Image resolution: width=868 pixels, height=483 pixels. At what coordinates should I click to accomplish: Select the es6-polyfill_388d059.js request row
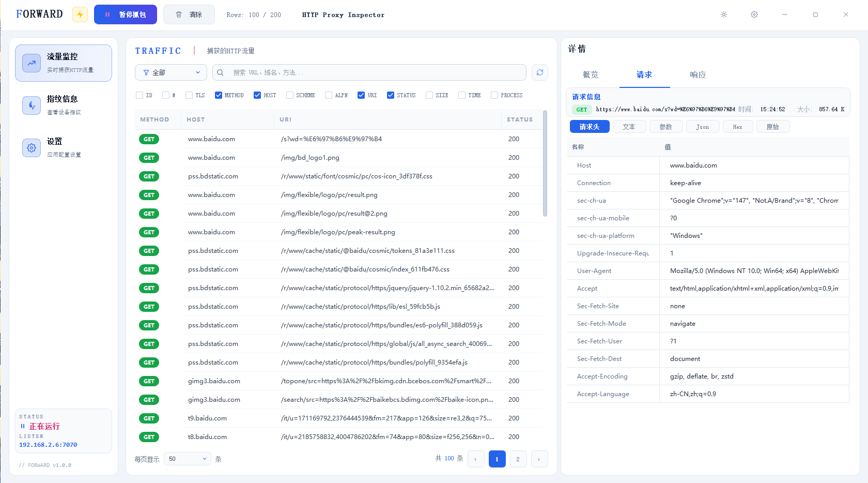pos(339,325)
